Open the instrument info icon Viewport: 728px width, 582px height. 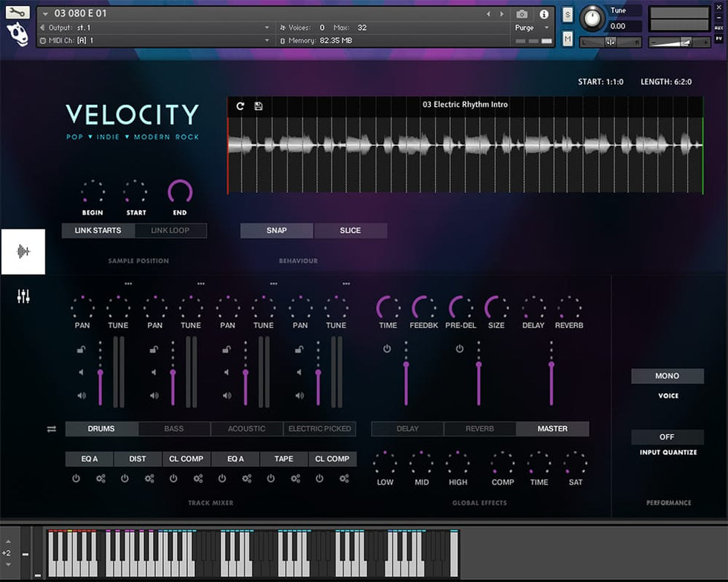(544, 14)
